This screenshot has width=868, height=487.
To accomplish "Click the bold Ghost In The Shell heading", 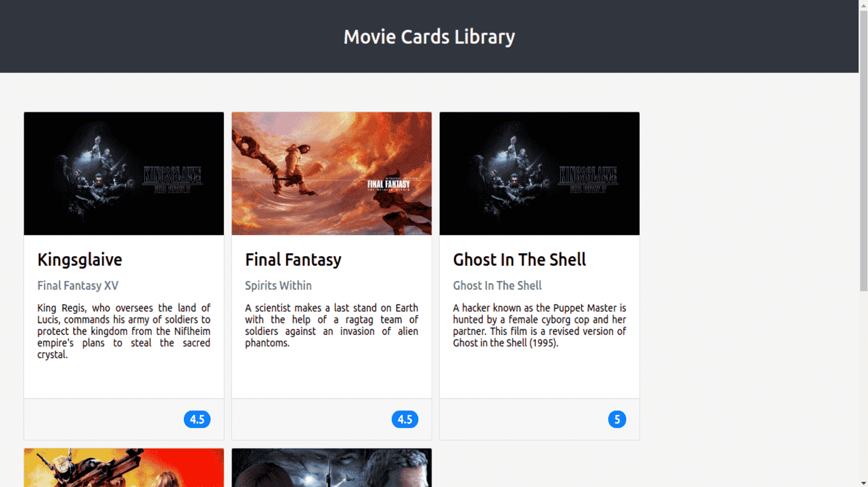I will [519, 259].
